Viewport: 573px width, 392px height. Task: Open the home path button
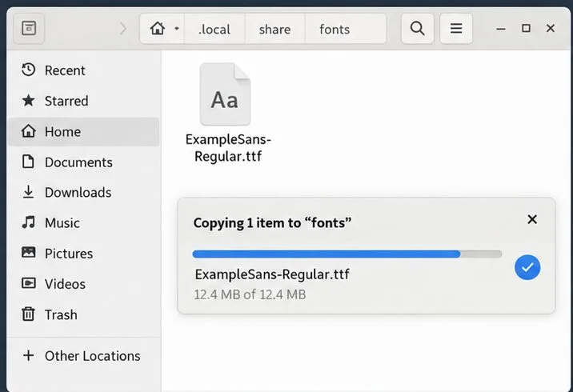point(158,29)
